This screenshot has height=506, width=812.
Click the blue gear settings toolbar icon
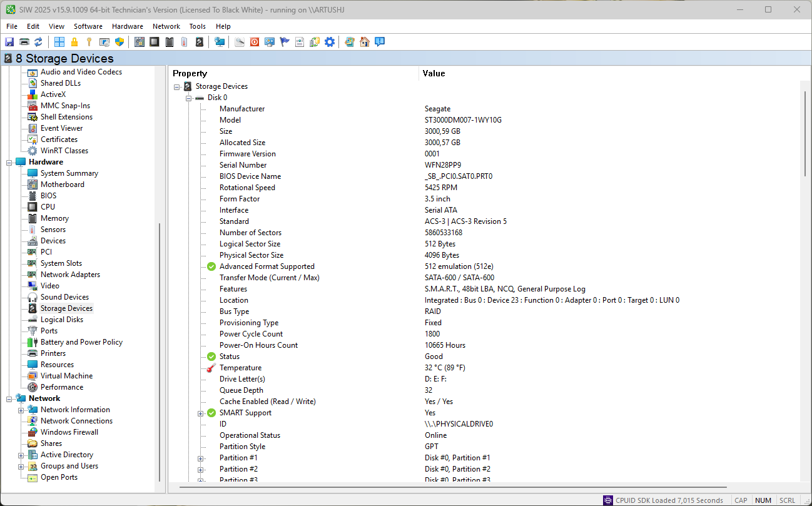coord(330,42)
